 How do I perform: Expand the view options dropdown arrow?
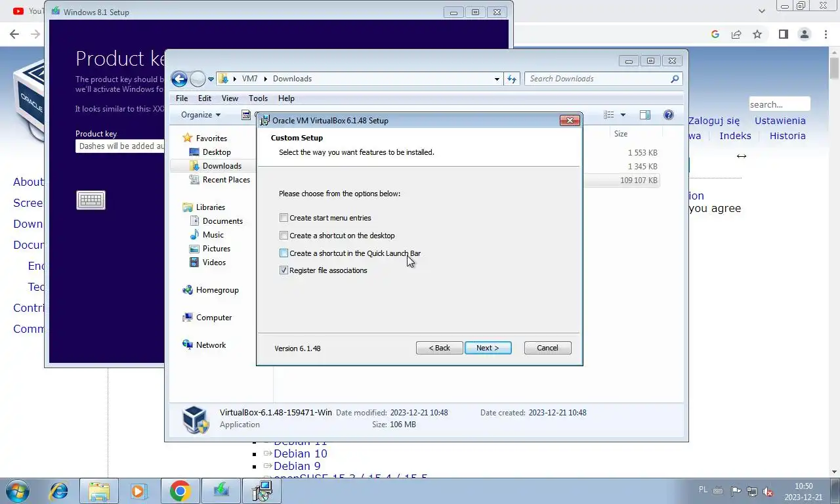click(x=623, y=115)
